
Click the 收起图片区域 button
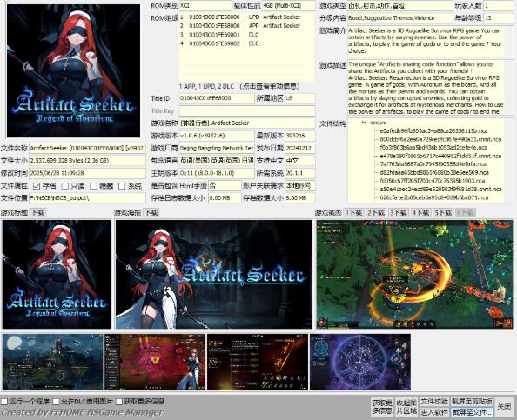coord(406,407)
